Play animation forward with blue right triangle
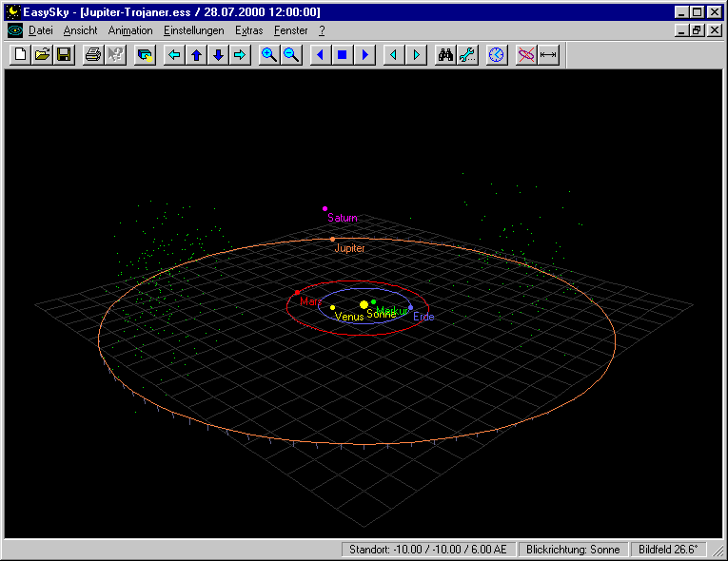728x561 pixels. 364,55
